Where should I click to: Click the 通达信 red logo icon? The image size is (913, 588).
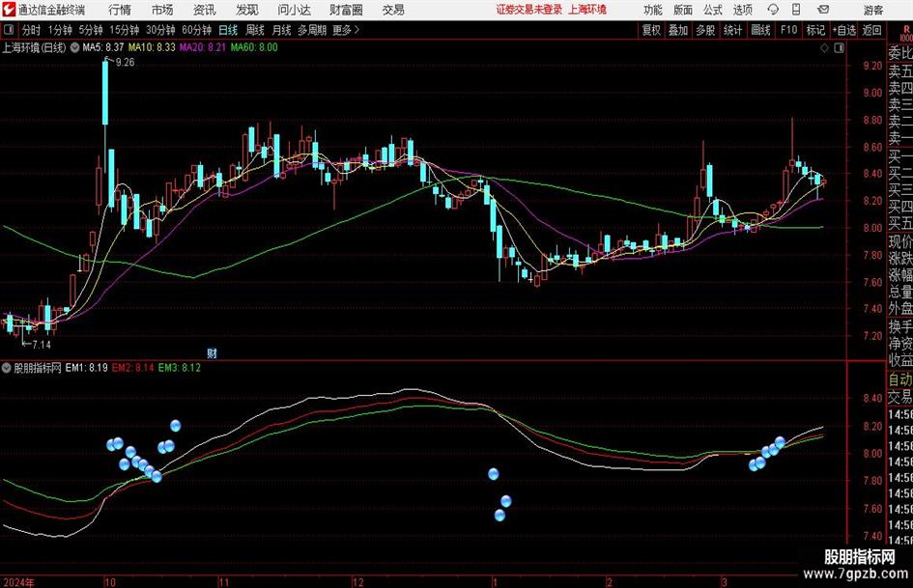[9, 10]
